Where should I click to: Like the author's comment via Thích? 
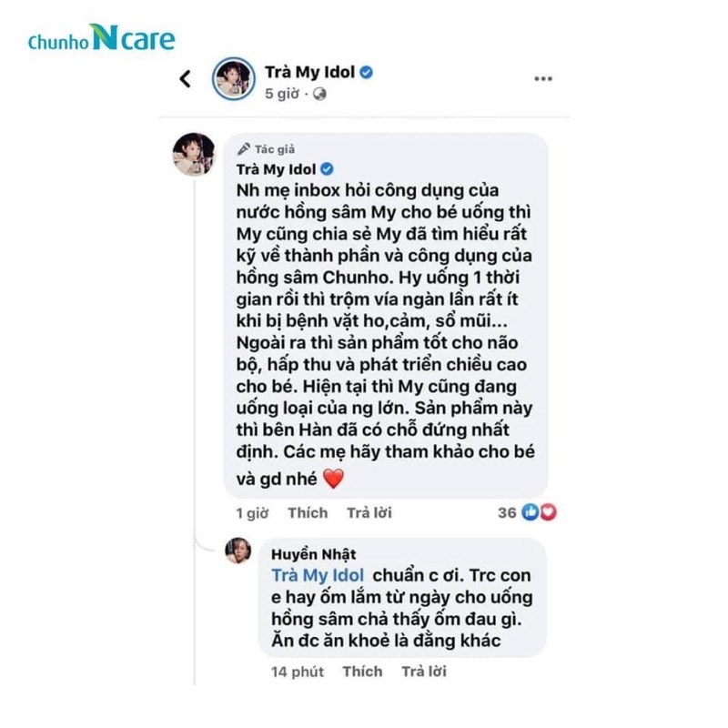point(308,512)
